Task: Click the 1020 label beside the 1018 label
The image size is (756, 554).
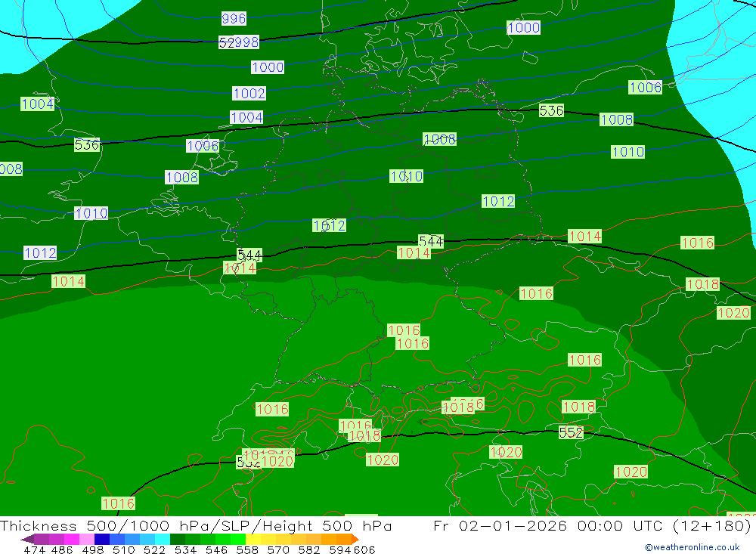Action: [733, 313]
